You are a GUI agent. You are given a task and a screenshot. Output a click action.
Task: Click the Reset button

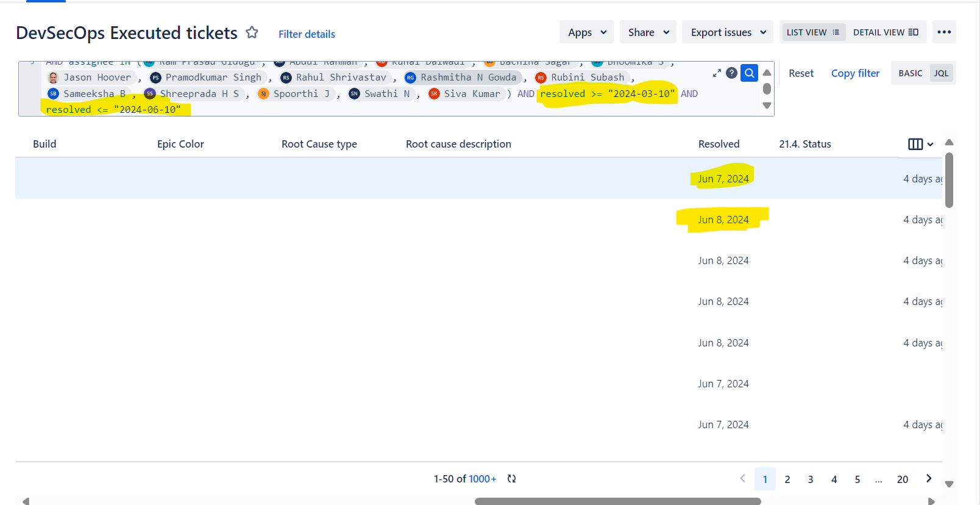801,73
